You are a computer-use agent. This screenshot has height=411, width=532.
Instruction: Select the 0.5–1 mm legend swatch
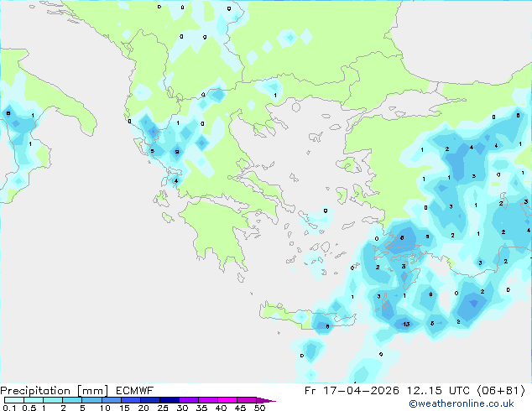[34, 400]
